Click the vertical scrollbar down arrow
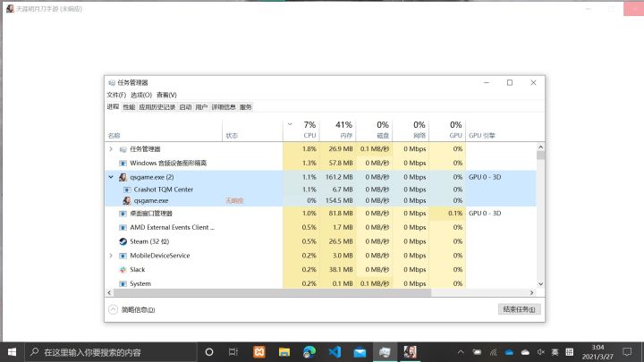644x362 pixels. click(x=540, y=284)
